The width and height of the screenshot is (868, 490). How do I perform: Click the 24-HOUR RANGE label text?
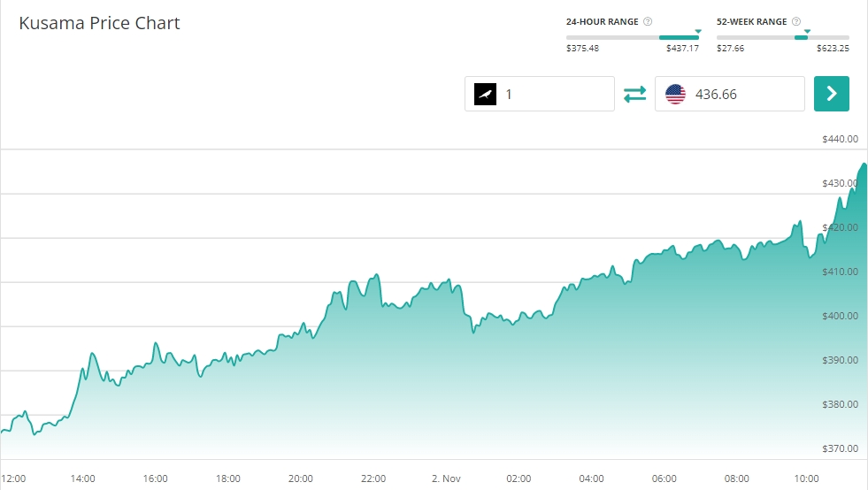point(602,21)
